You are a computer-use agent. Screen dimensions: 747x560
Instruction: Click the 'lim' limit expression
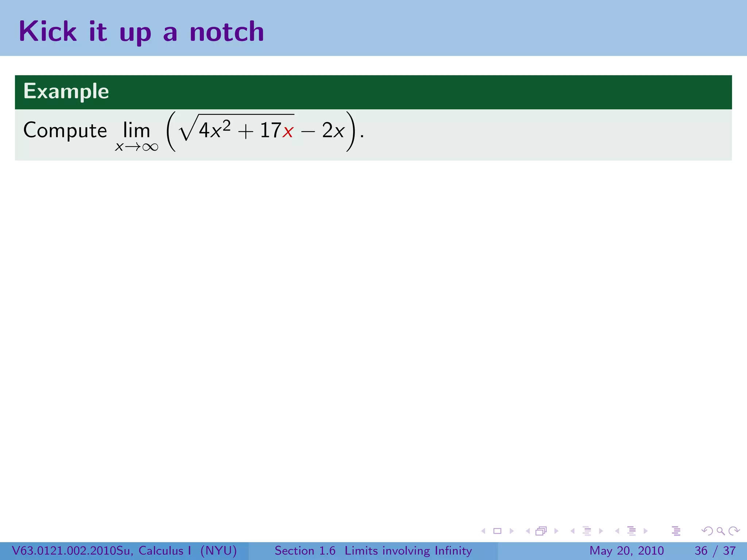pyautogui.click(x=137, y=136)
